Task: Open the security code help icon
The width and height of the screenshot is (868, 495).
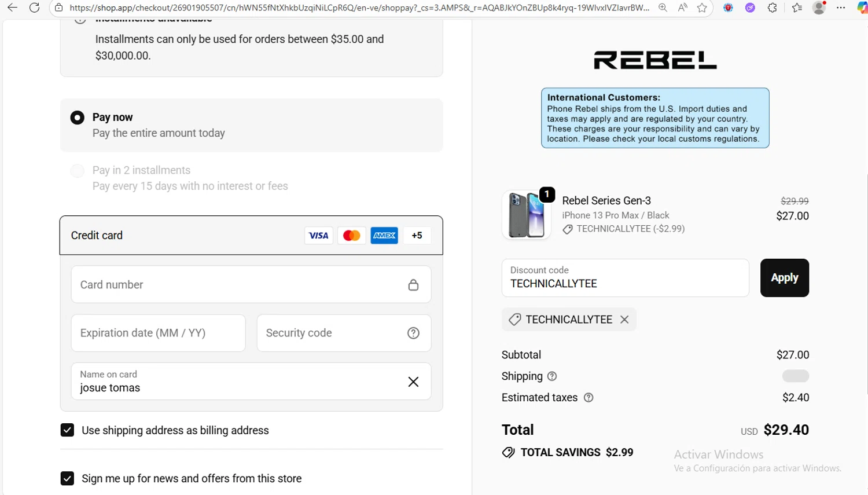Action: click(x=413, y=333)
